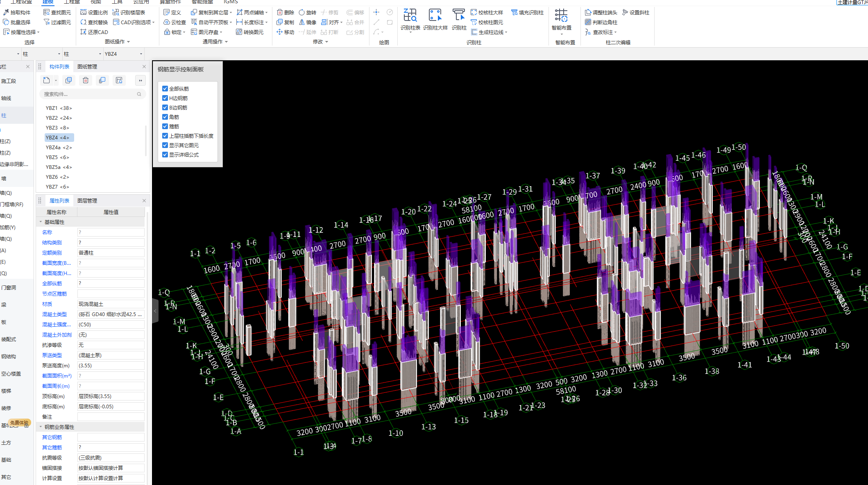Click the expand arrows in component toolbar
The width and height of the screenshot is (868, 485).
pyautogui.click(x=141, y=80)
